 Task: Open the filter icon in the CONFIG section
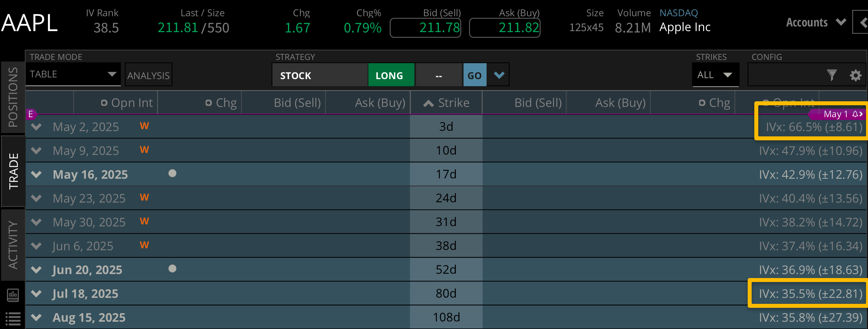click(x=832, y=75)
